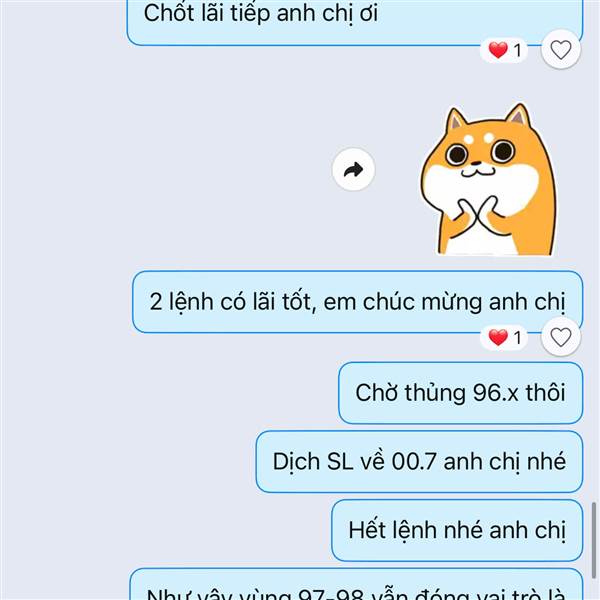
Task: Select the "2 lệnh có lãi tốt, em chúc mừng anh chị" bubble
Action: (357, 302)
